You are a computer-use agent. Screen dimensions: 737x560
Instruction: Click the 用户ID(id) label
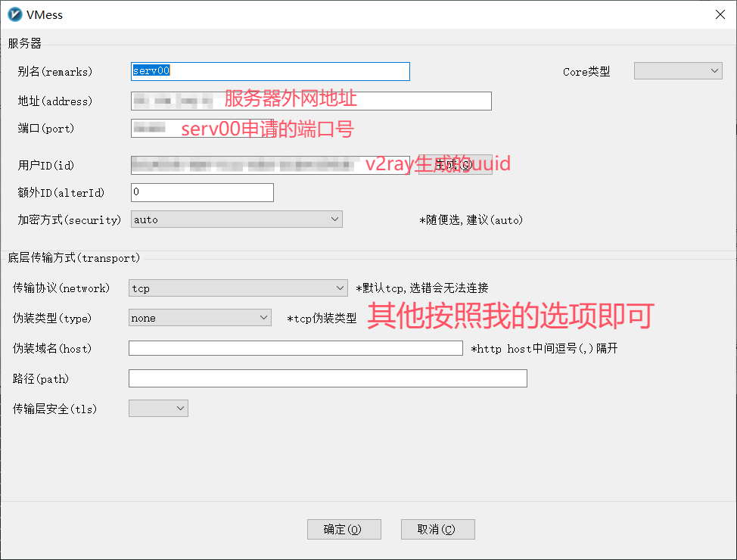coord(46,165)
